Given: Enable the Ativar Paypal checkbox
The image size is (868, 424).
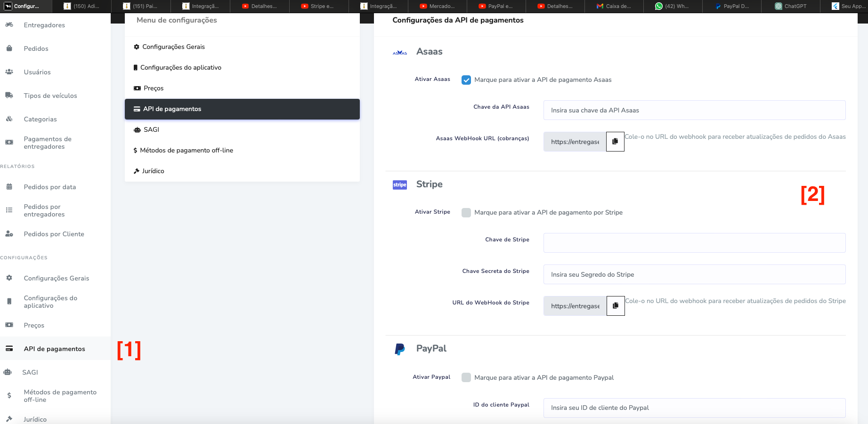Looking at the screenshot, I should pos(466,377).
